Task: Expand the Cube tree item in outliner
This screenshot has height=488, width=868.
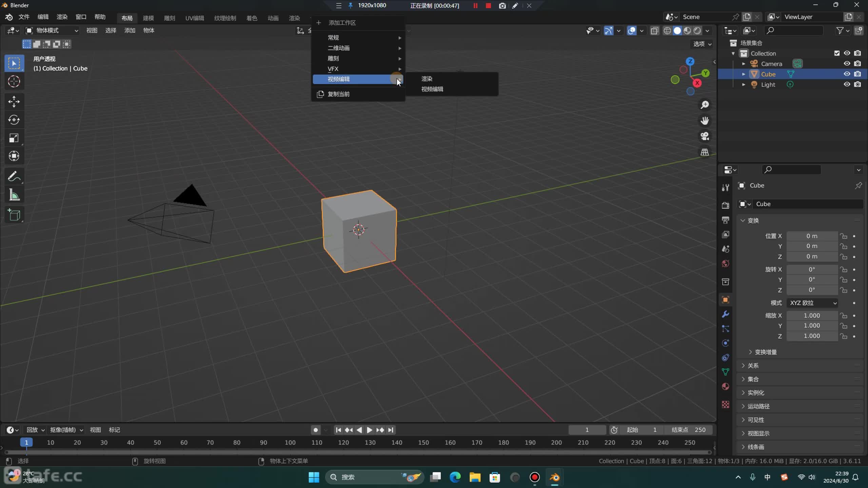Action: point(743,74)
